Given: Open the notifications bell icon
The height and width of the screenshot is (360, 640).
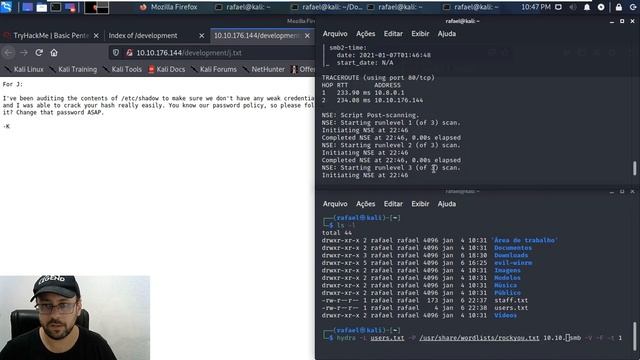Looking at the screenshot, I should click(x=587, y=7).
